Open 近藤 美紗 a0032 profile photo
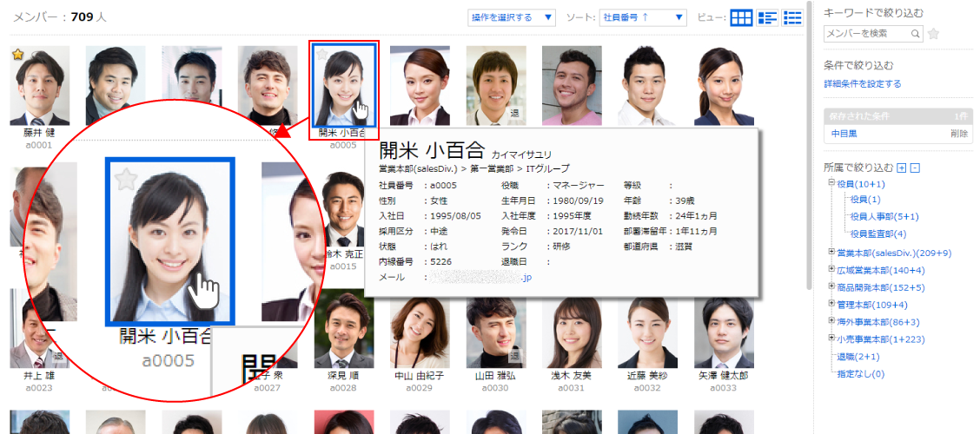This screenshot has width=980, height=434. click(648, 332)
